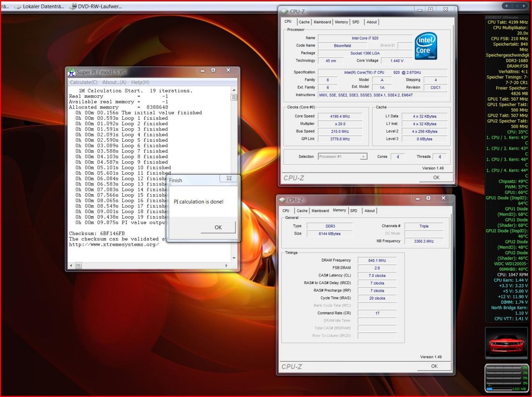Open the Help(H) menu in Super PI

[140, 82]
